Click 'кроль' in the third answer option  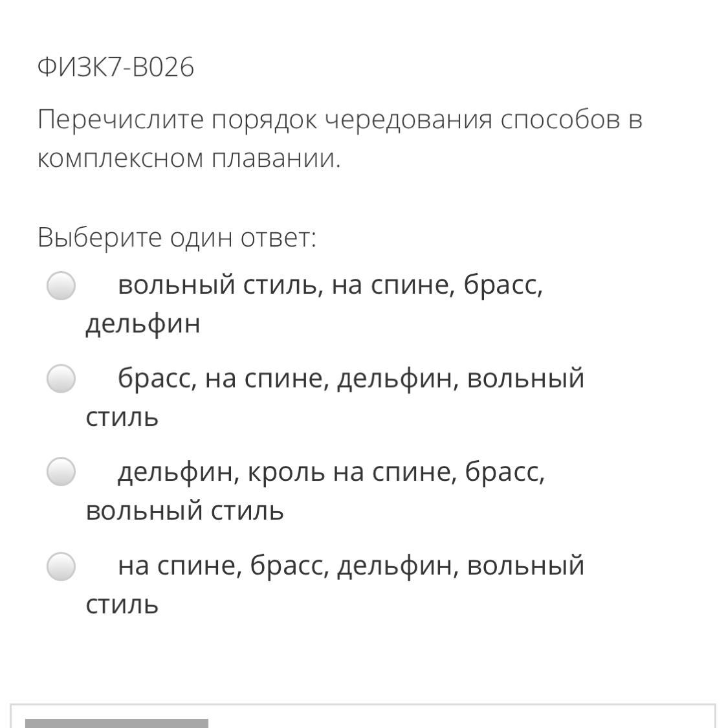coord(286,472)
